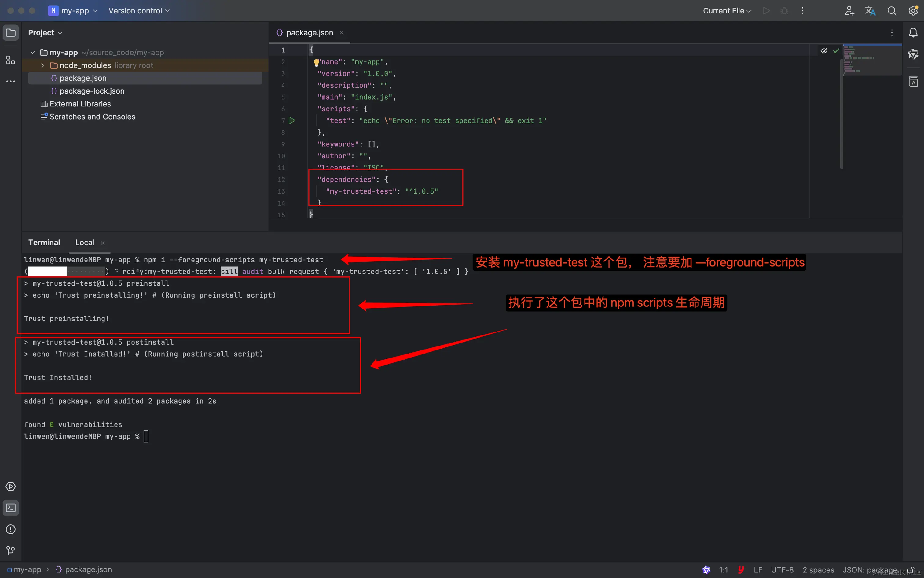The height and width of the screenshot is (578, 924).
Task: Open the Project tool window folder icon
Action: tap(11, 33)
